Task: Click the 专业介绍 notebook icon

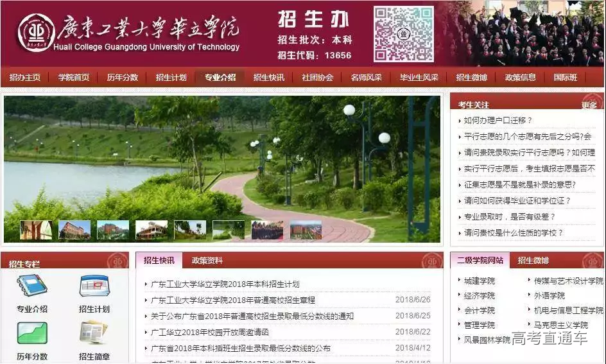Action: pos(31,287)
